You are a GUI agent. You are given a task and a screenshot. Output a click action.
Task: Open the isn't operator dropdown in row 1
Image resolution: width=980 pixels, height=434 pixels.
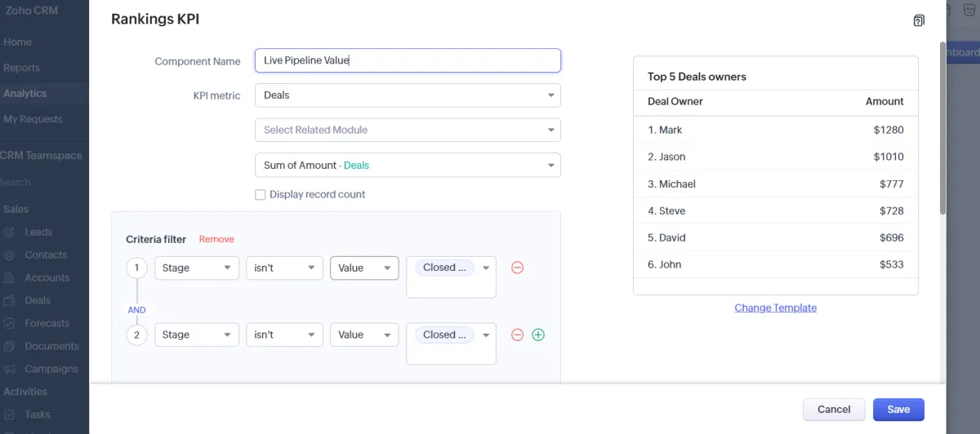[284, 268]
